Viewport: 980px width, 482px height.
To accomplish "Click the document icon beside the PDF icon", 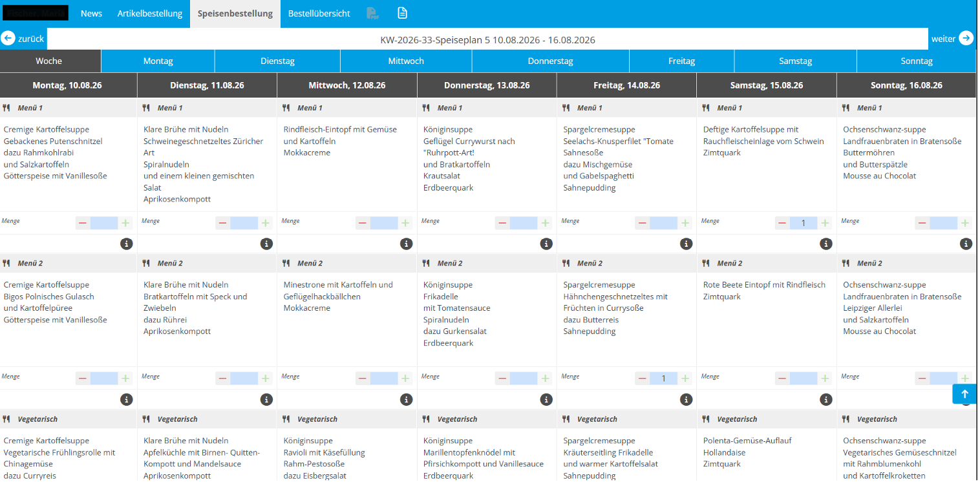I will (402, 14).
